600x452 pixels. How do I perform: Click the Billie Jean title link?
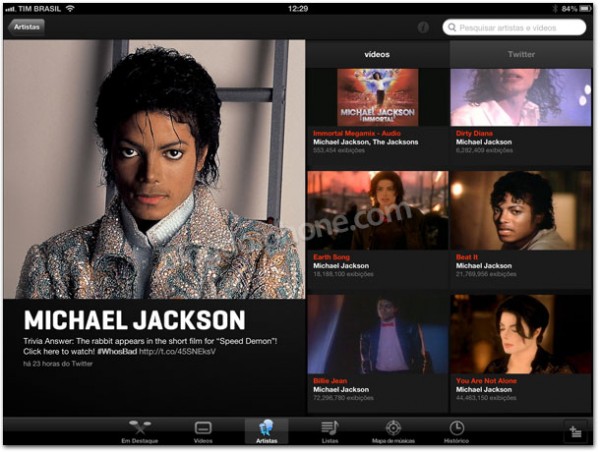[330, 381]
